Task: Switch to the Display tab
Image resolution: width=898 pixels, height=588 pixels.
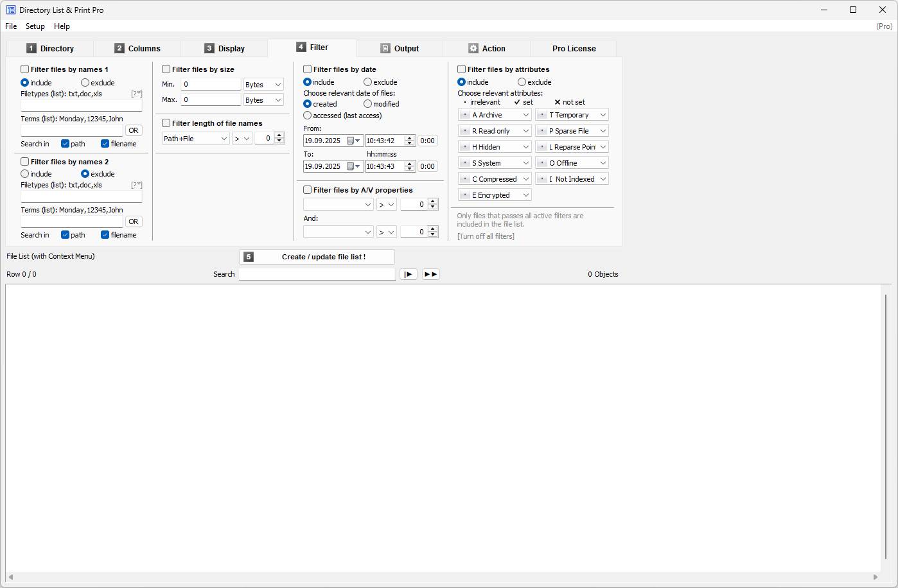Action: tap(225, 49)
